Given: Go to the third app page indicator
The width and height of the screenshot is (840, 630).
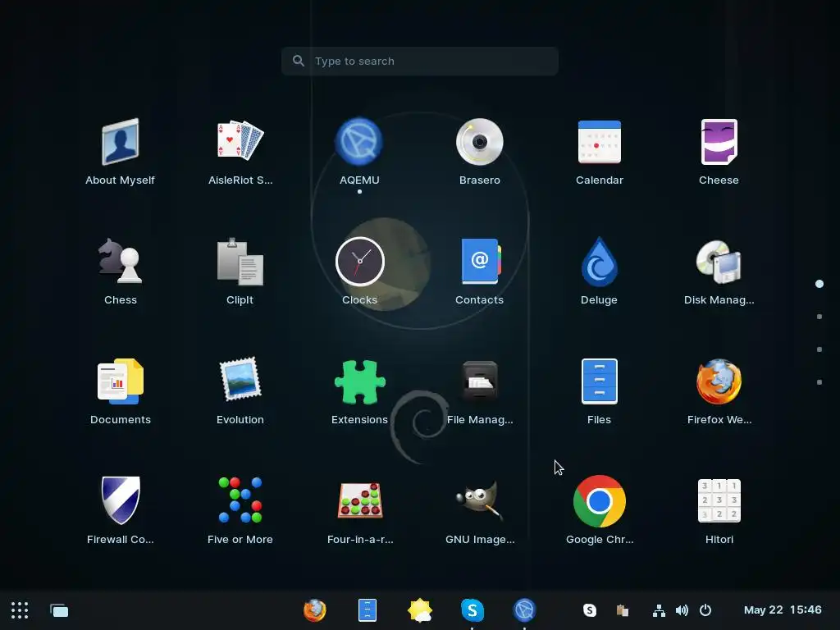Looking at the screenshot, I should point(819,349).
